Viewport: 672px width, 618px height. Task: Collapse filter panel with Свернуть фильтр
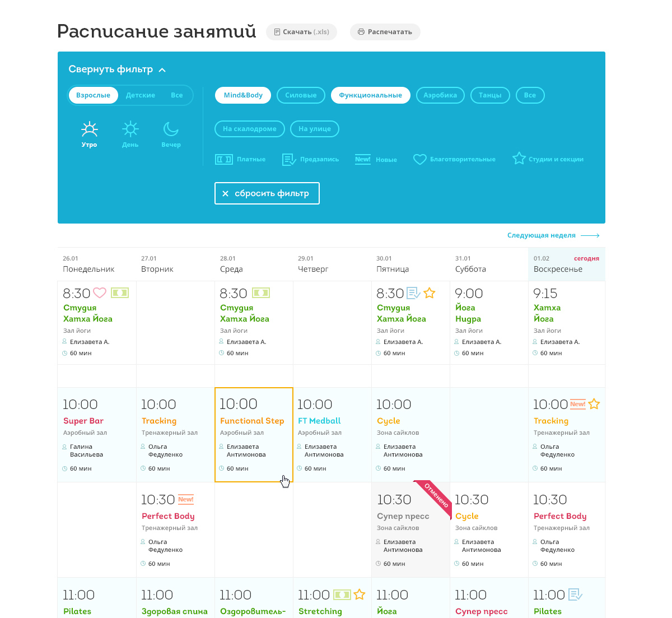click(117, 69)
